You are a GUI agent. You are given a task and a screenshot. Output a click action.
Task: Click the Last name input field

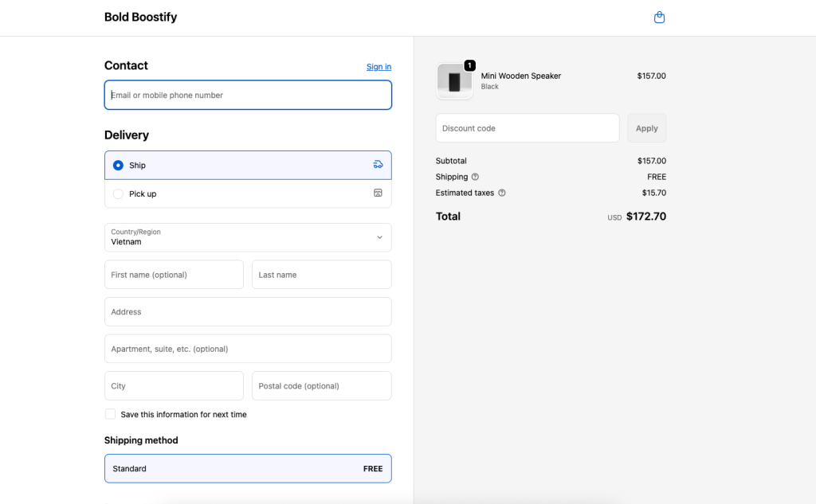click(321, 275)
